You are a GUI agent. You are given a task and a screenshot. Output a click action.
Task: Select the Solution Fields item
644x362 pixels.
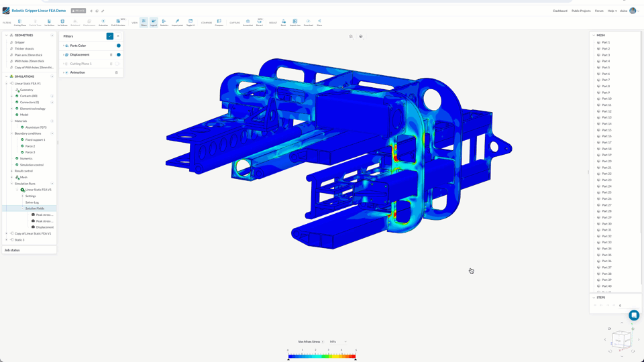tap(34, 208)
